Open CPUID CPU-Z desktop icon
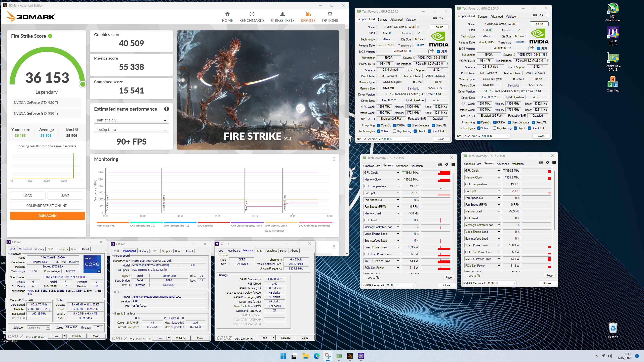Image resolution: width=644 pixels, height=362 pixels. (613, 37)
